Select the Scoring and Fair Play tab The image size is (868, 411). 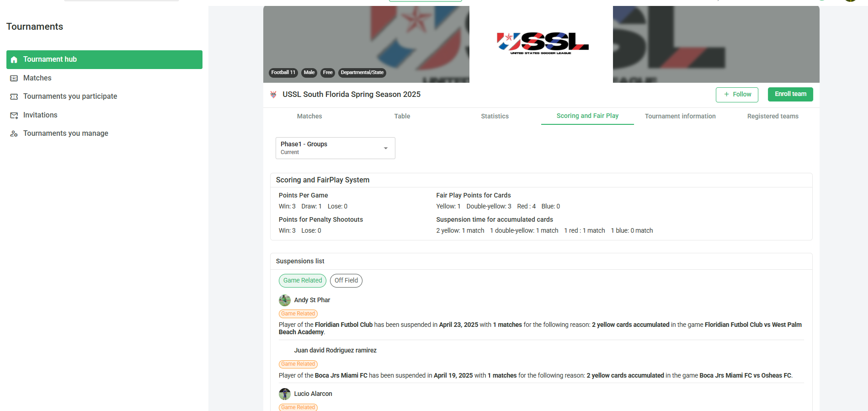[587, 116]
